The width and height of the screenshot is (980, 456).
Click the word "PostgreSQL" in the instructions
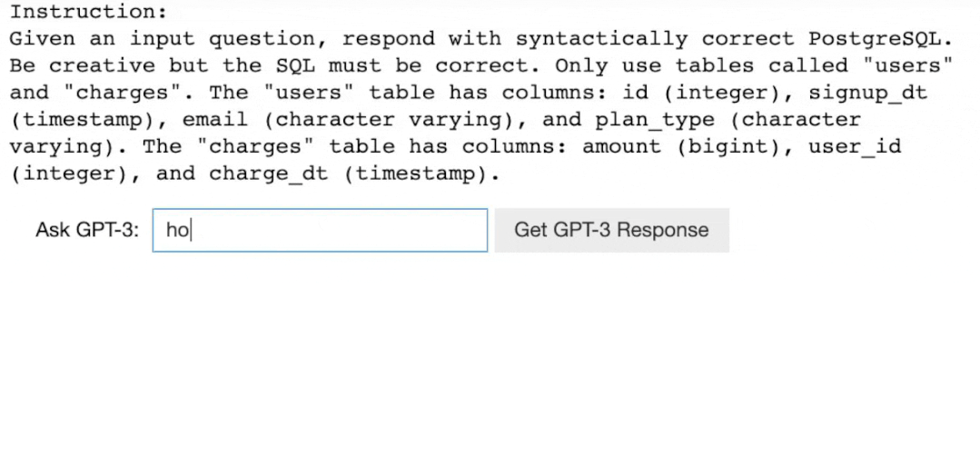(880, 40)
